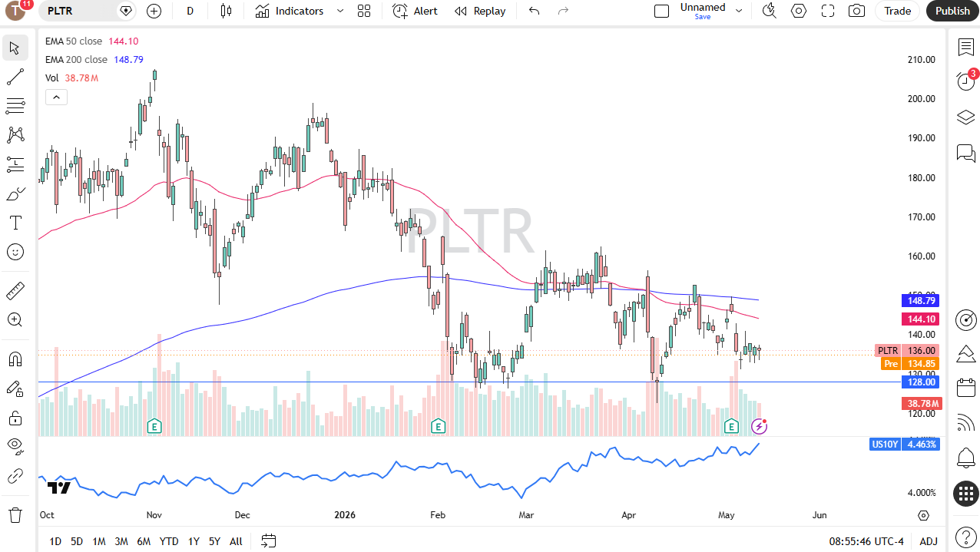Select the EMA 200 close legend
The image size is (980, 552).
point(76,59)
